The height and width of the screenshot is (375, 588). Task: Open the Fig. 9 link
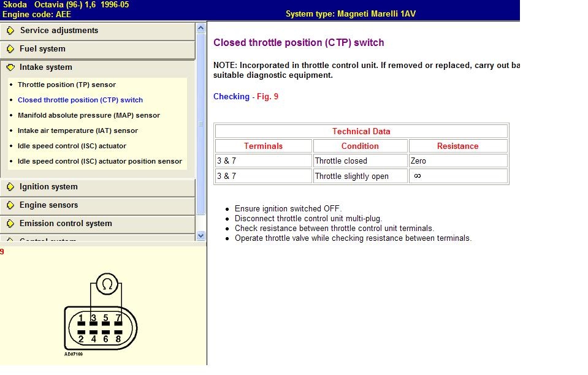pyautogui.click(x=267, y=97)
